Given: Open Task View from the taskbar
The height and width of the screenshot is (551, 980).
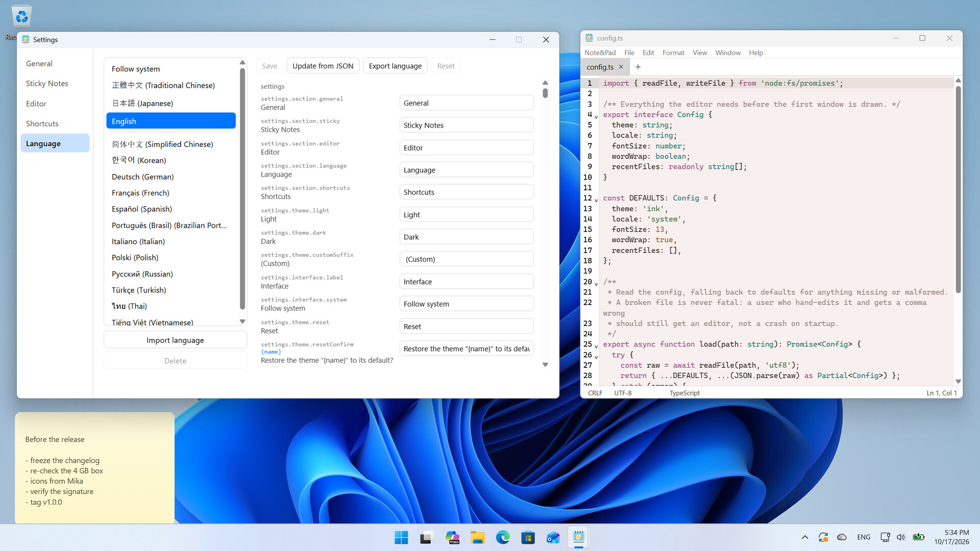Looking at the screenshot, I should tap(426, 537).
